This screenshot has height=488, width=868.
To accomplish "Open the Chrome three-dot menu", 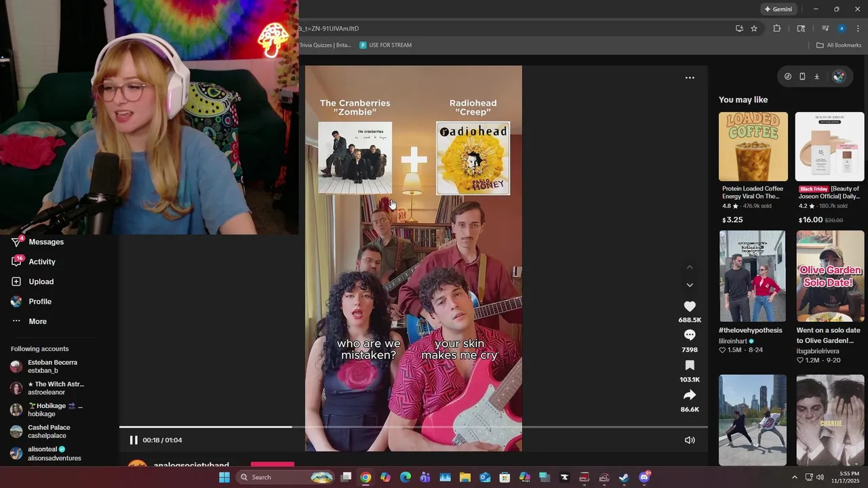I will click(x=857, y=28).
